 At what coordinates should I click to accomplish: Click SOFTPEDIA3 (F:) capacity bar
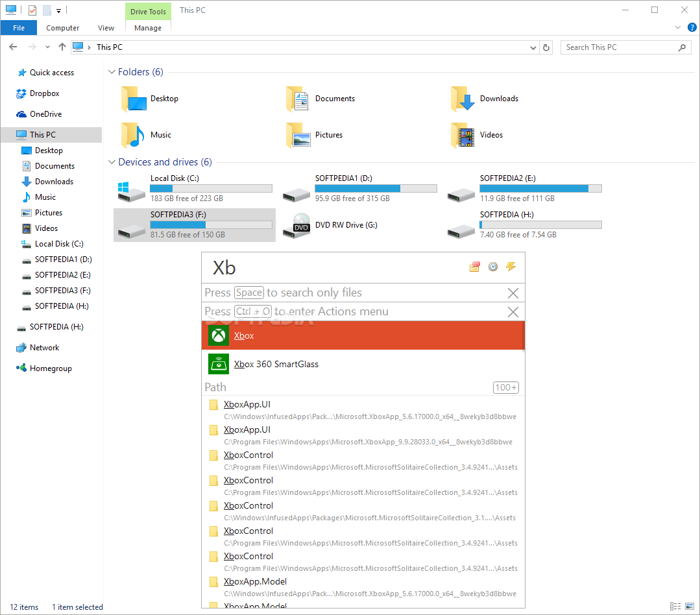pos(211,225)
